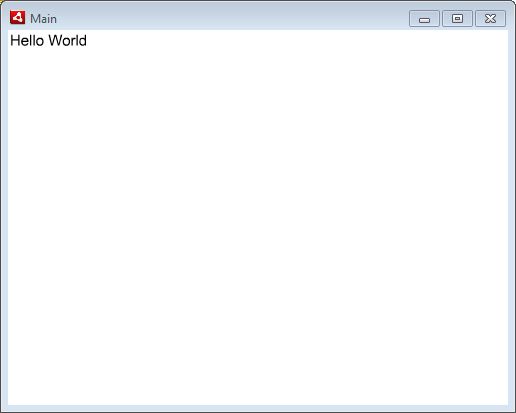Minimize the Main window
This screenshot has height=413, width=516.
click(424, 19)
